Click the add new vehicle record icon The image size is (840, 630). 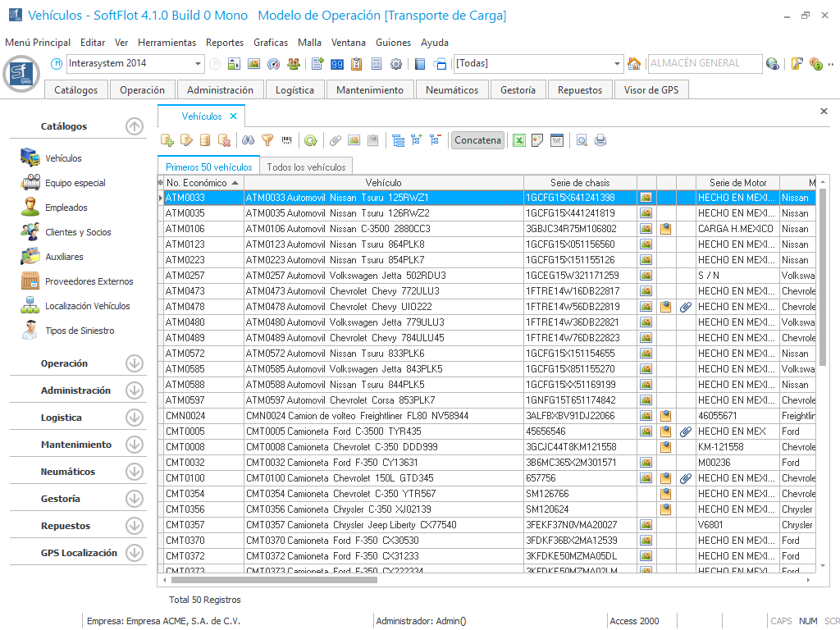167,140
